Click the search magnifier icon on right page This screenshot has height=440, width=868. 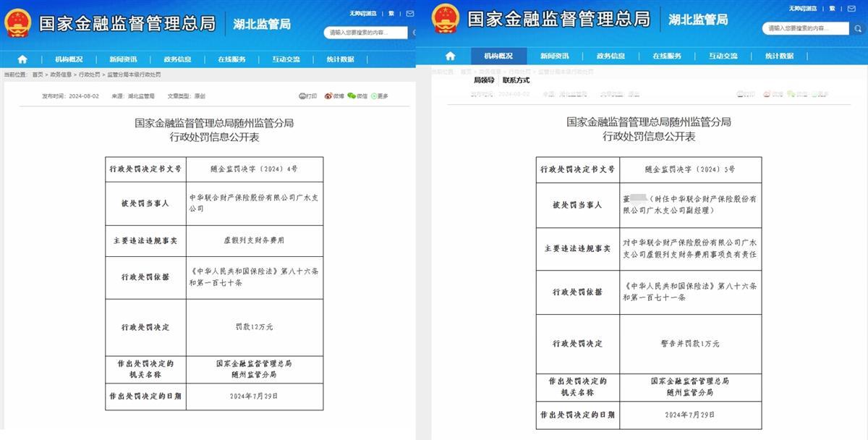(x=856, y=28)
